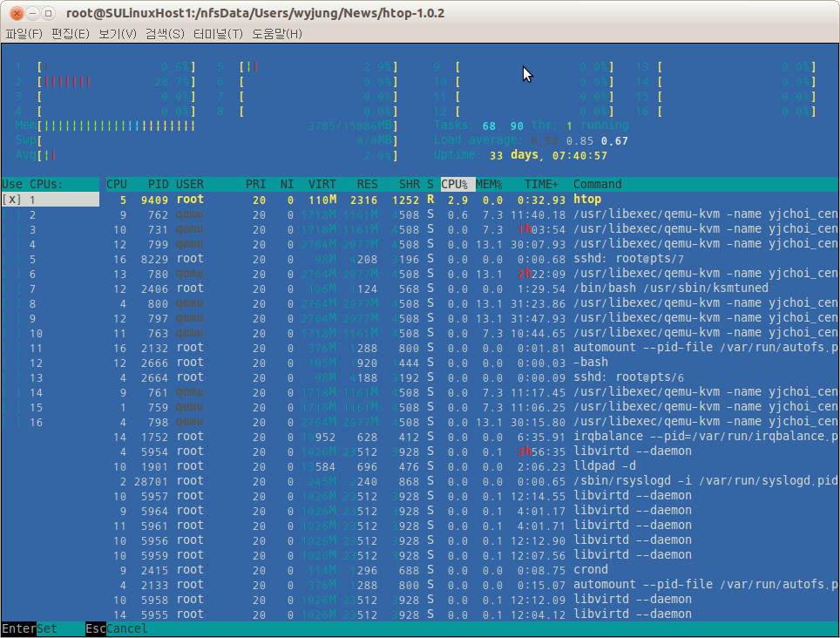840x638 pixels.
Task: Select CPU 12 checkbox
Action: [12, 363]
